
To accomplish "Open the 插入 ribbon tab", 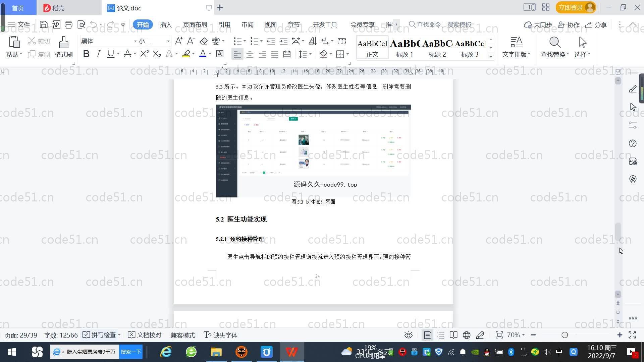I will 166,24.
